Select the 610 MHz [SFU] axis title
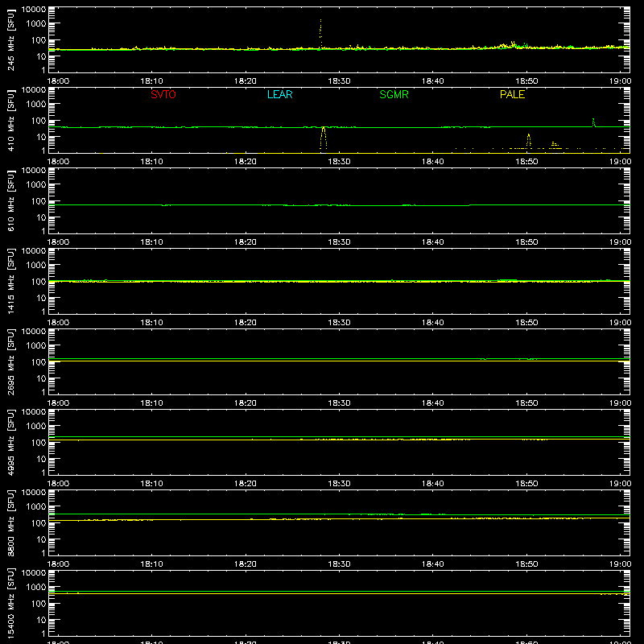Screen dimensions: 644x644 tap(11, 200)
